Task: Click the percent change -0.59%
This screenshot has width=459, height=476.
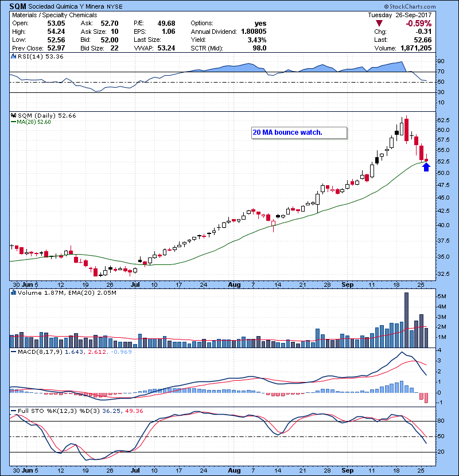Action: point(419,24)
